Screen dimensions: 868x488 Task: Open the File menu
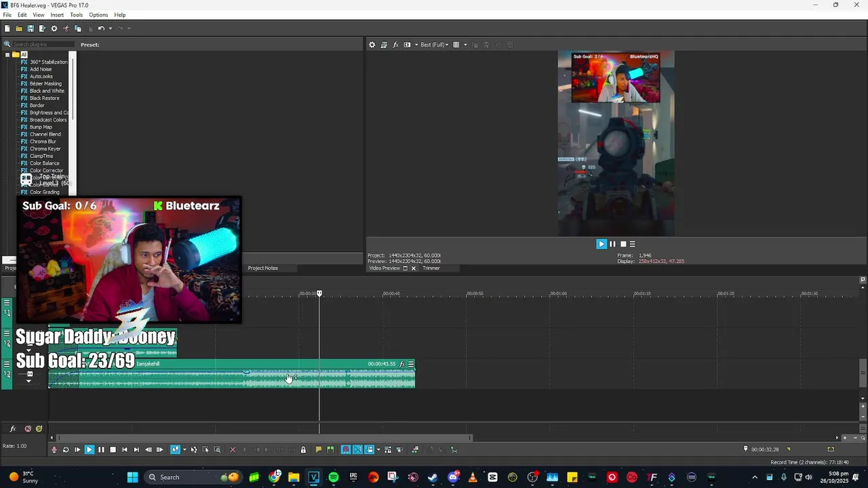pos(7,15)
